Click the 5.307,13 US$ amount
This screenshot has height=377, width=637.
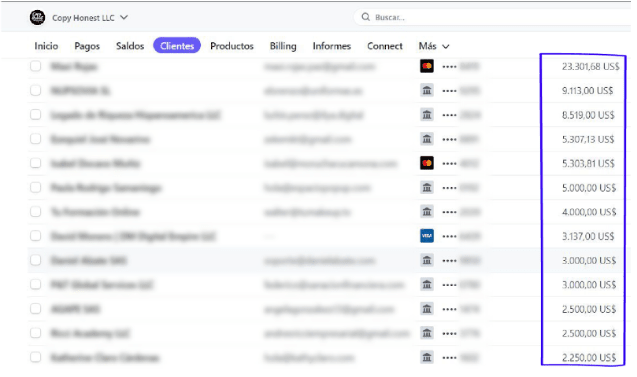pyautogui.click(x=588, y=139)
